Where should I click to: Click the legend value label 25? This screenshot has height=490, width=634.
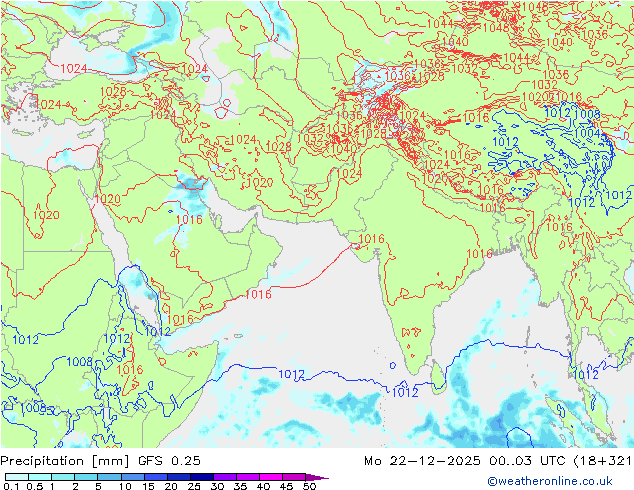[194, 486]
